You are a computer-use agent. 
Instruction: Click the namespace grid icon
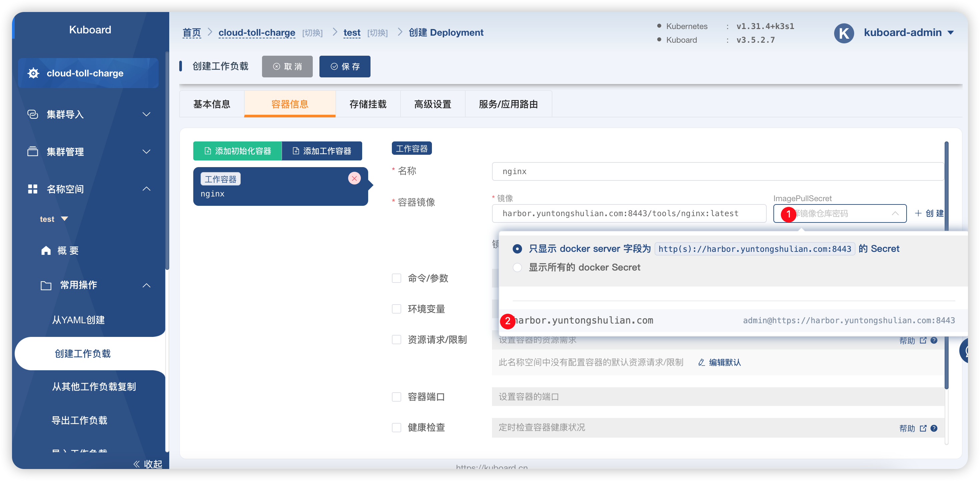pos(33,189)
